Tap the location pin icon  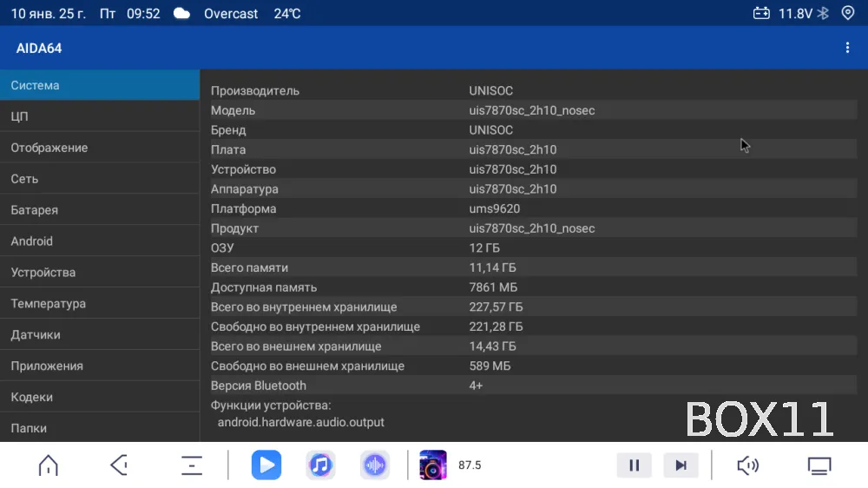coord(847,13)
